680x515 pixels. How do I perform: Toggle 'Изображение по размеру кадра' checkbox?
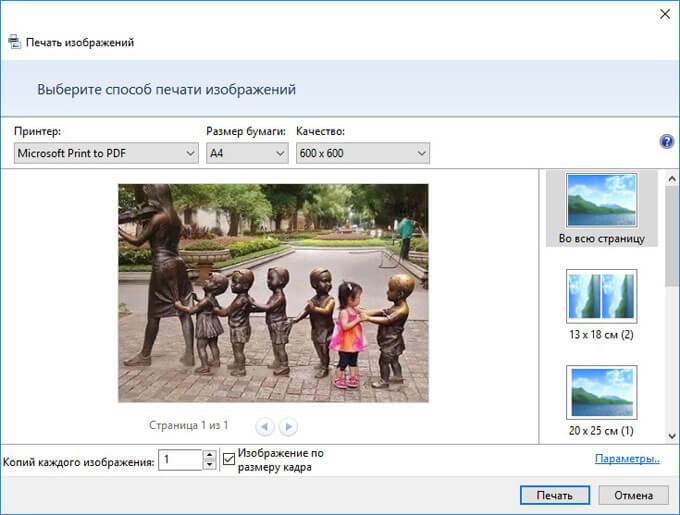tap(229, 460)
